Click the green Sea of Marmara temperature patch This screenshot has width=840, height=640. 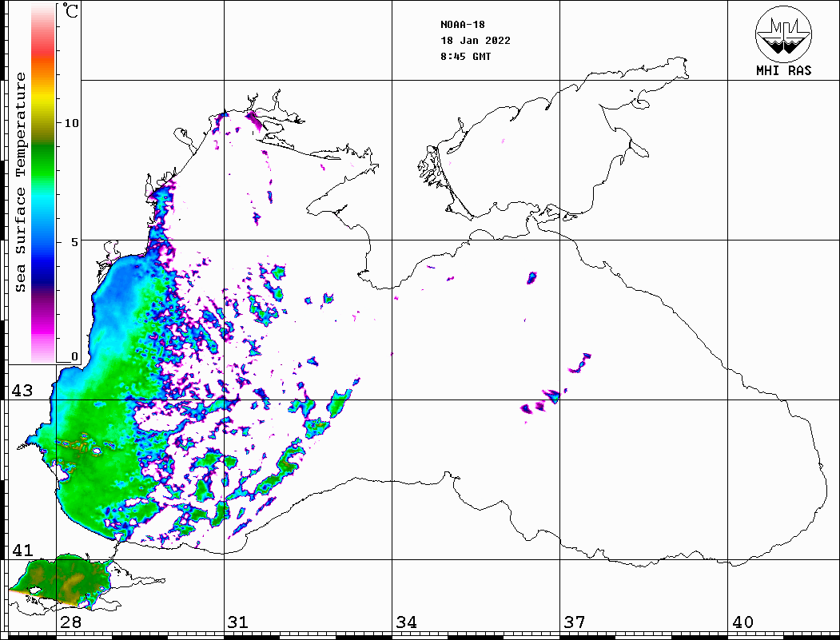pos(62,582)
